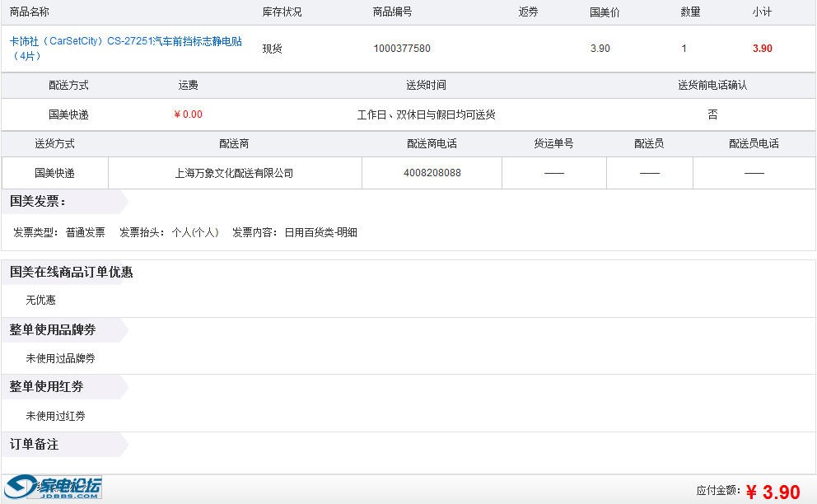Click the 送货时间 header
Screen dimensions: 817x504
coord(427,85)
